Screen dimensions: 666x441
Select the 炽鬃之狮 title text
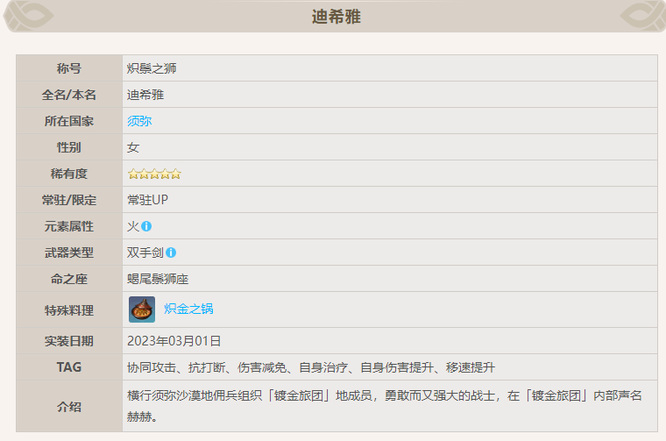click(x=152, y=69)
